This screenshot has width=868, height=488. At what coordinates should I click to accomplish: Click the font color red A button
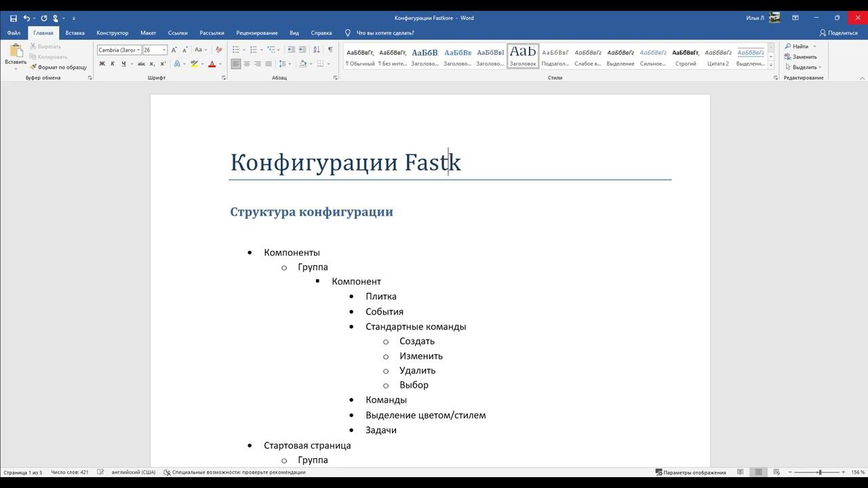tap(212, 64)
